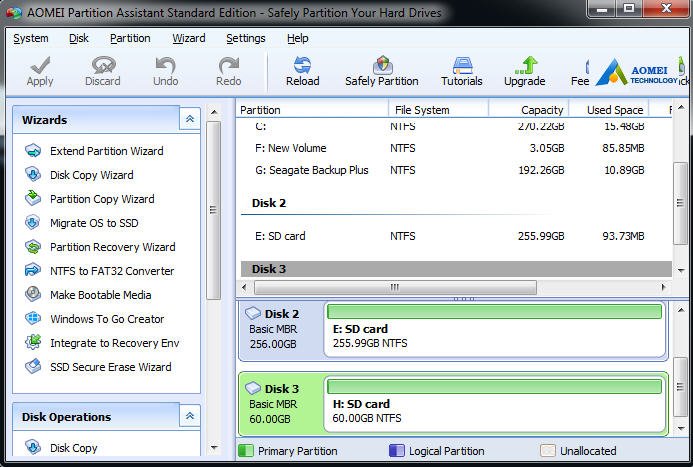Select F: New Volume partition row
The height and width of the screenshot is (467, 693).
point(455,148)
